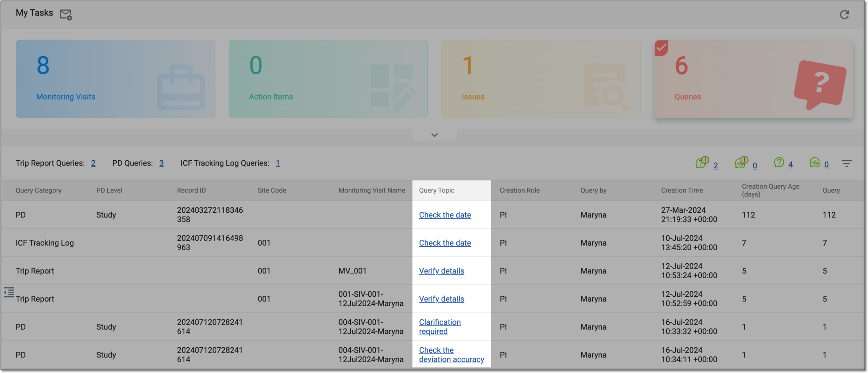
Task: Click the MV_001 monitoring visit name cell
Action: (352, 271)
